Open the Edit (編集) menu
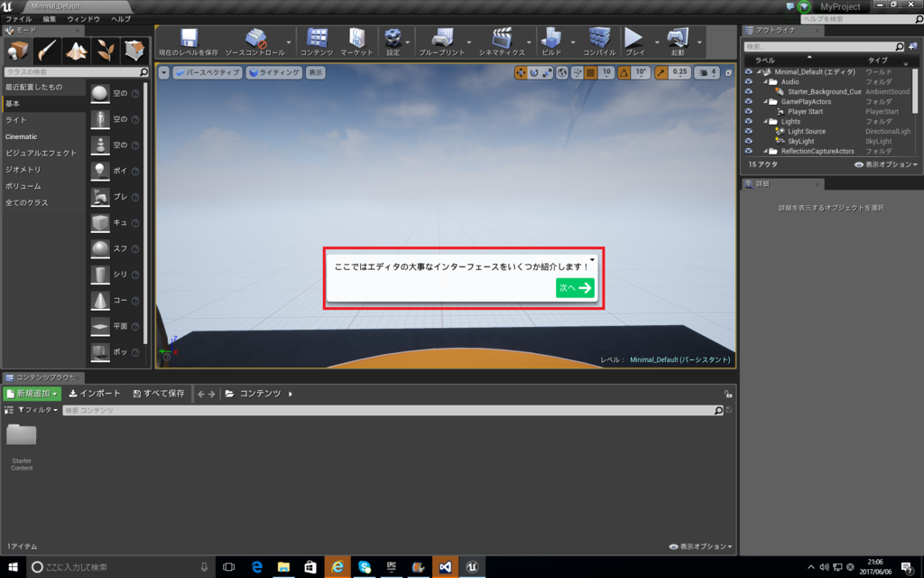This screenshot has height=578, width=924. click(x=50, y=19)
